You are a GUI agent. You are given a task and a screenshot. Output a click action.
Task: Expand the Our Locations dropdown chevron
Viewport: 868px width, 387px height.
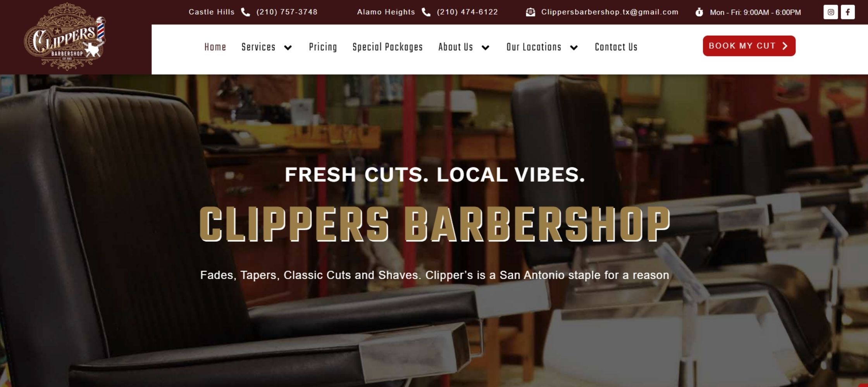(x=574, y=48)
